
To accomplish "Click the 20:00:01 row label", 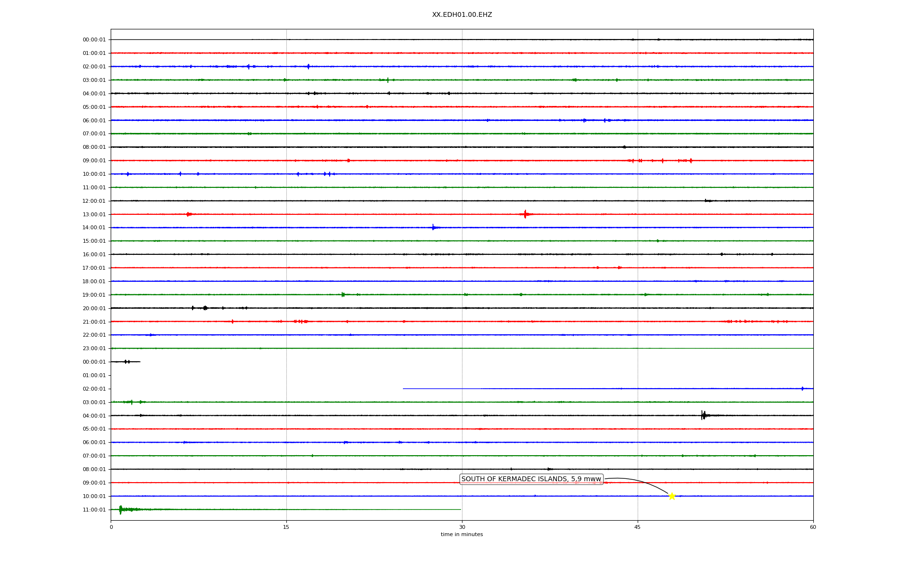I will tap(94, 308).
